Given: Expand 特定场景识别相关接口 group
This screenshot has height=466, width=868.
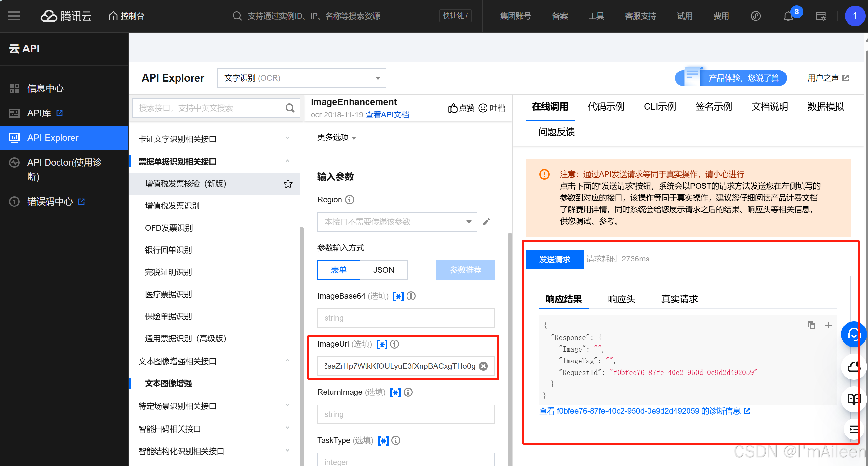Looking at the screenshot, I should pyautogui.click(x=214, y=406).
